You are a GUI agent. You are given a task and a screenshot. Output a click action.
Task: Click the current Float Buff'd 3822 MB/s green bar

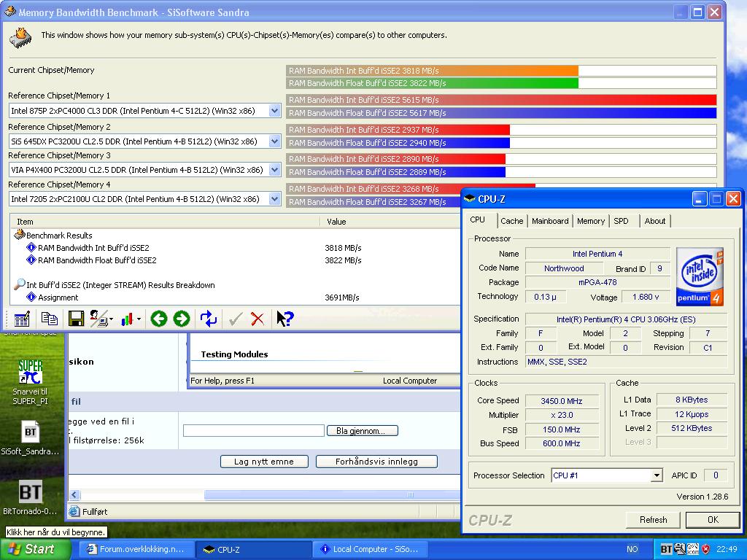point(432,83)
